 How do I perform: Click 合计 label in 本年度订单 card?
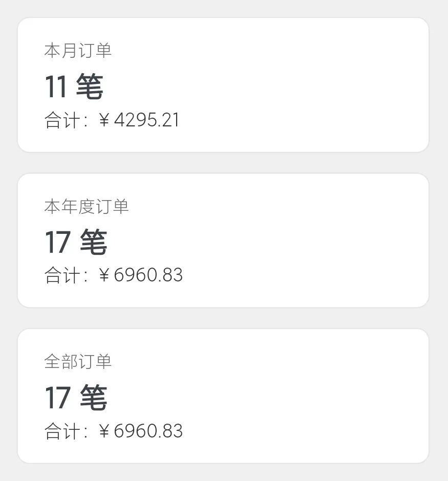point(62,276)
